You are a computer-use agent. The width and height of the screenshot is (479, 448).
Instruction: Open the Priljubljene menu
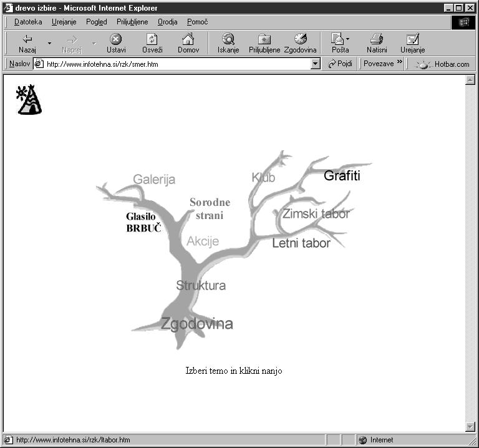(132, 22)
